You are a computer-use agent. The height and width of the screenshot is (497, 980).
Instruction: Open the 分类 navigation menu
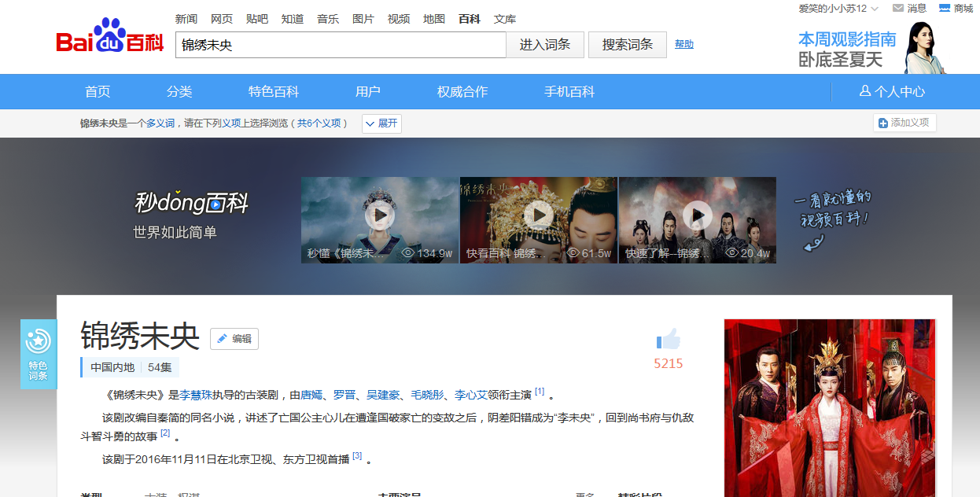179,92
